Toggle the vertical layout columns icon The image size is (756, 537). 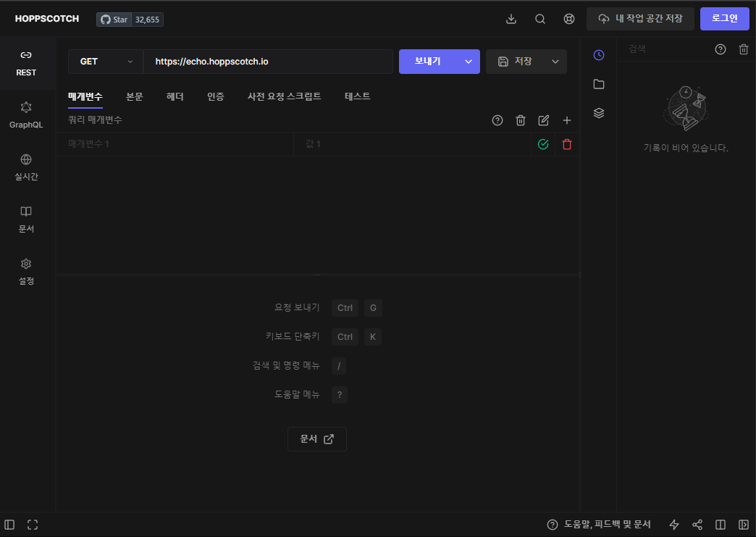point(721,525)
